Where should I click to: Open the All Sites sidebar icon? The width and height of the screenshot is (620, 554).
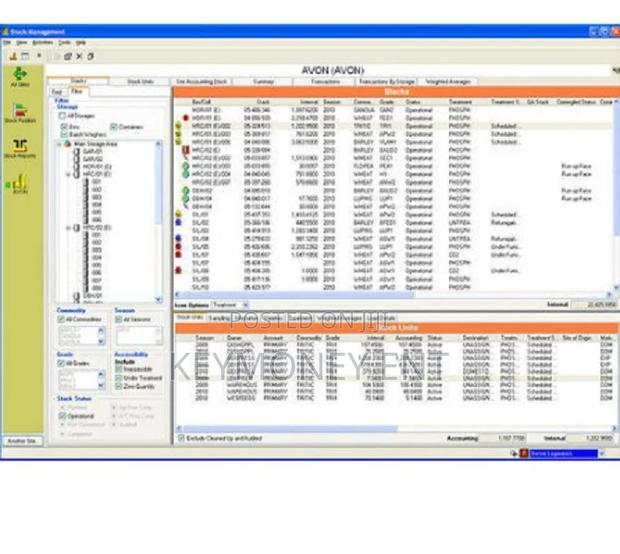pos(19,76)
